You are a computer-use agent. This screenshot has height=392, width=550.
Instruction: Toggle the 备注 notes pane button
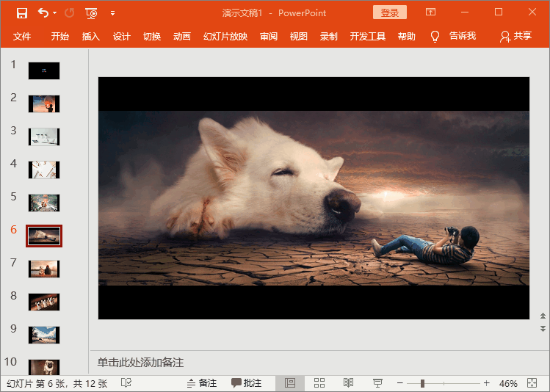(x=202, y=383)
